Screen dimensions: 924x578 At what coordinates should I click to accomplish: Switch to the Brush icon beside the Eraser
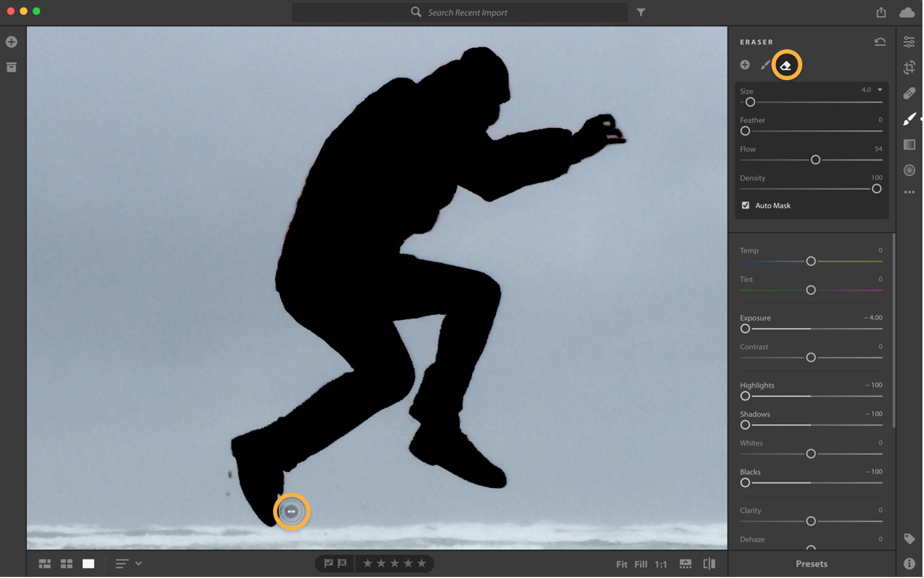(764, 65)
